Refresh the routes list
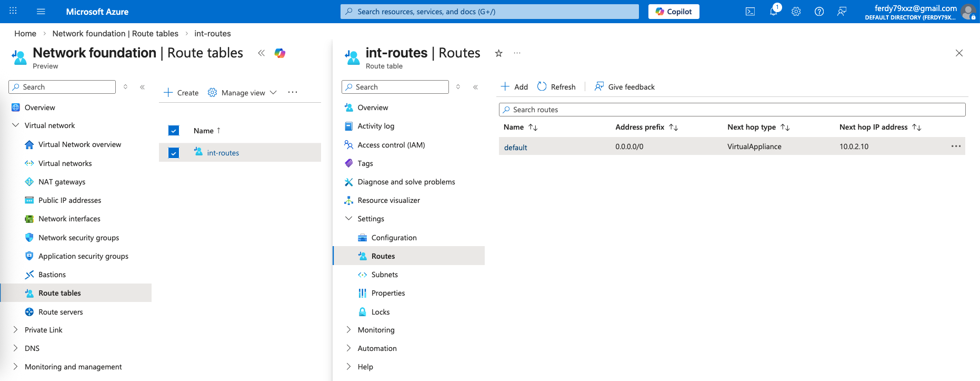980x381 pixels. 556,87
